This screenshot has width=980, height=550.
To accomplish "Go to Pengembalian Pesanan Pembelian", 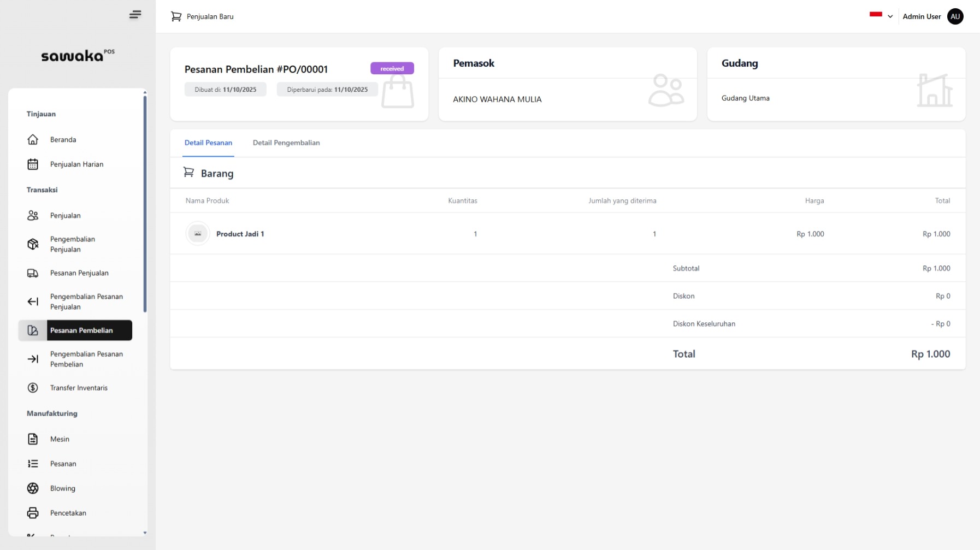I will click(86, 359).
